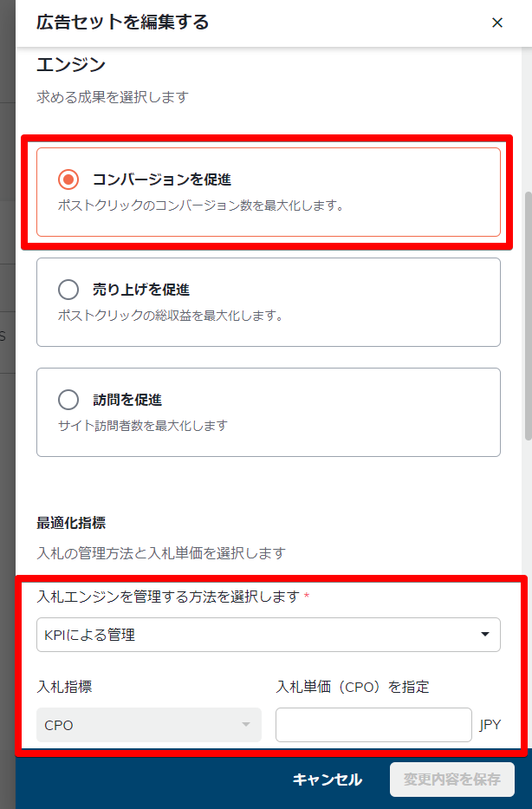Image resolution: width=532 pixels, height=809 pixels.
Task: Click the サイト訪問者数を最大化します description text
Action: (x=142, y=426)
